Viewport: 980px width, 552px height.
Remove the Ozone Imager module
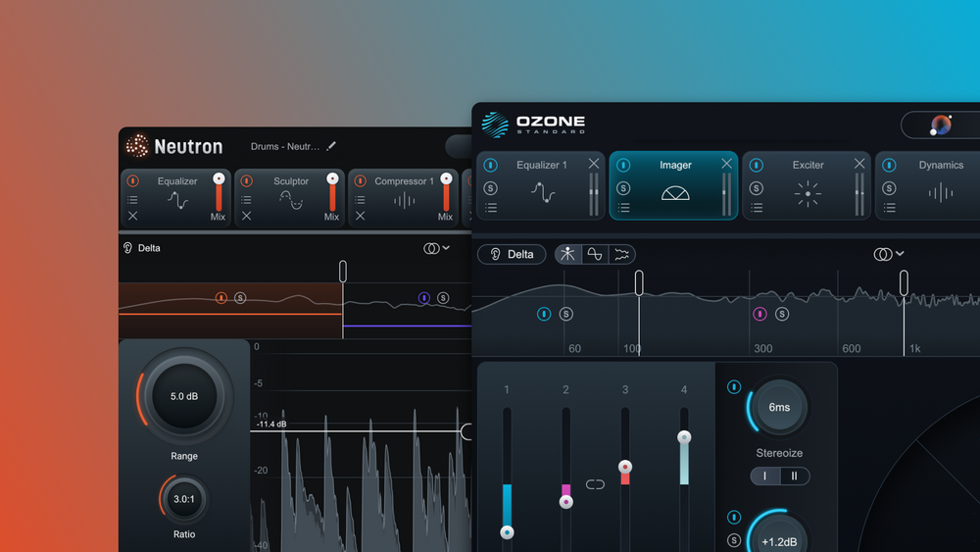click(x=726, y=163)
